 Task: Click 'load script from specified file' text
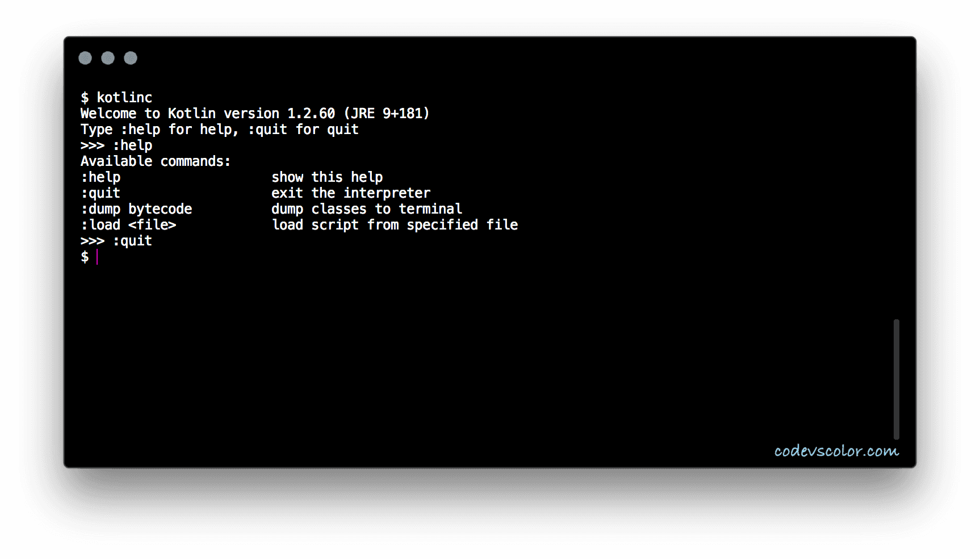(395, 225)
